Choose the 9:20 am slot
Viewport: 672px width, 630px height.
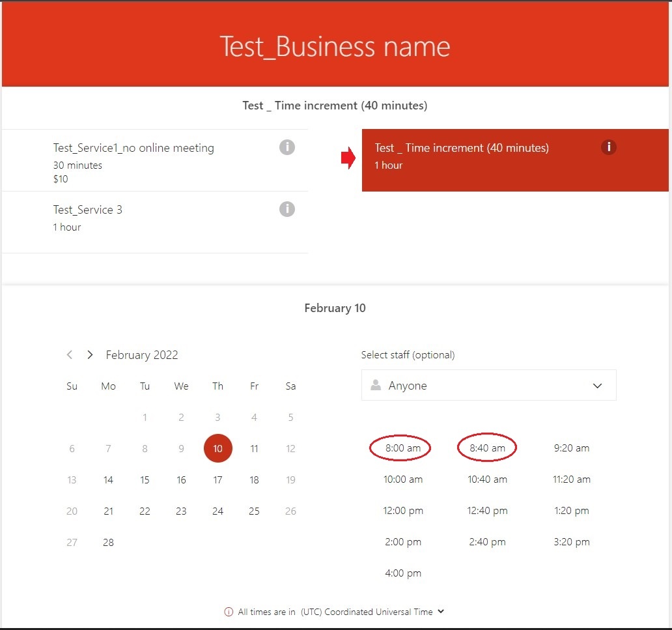tap(572, 448)
